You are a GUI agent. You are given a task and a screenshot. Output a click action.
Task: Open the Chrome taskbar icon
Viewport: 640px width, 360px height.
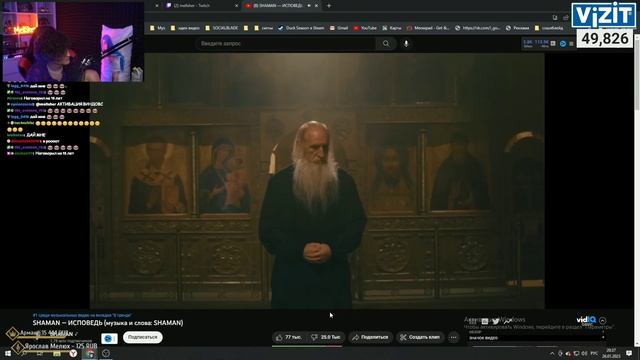pyautogui.click(x=90, y=353)
